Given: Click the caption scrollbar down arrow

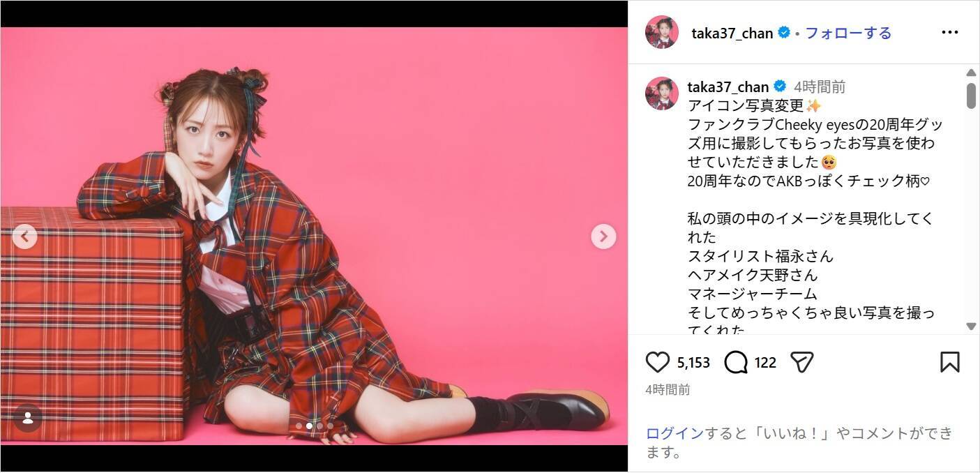Looking at the screenshot, I should [971, 326].
